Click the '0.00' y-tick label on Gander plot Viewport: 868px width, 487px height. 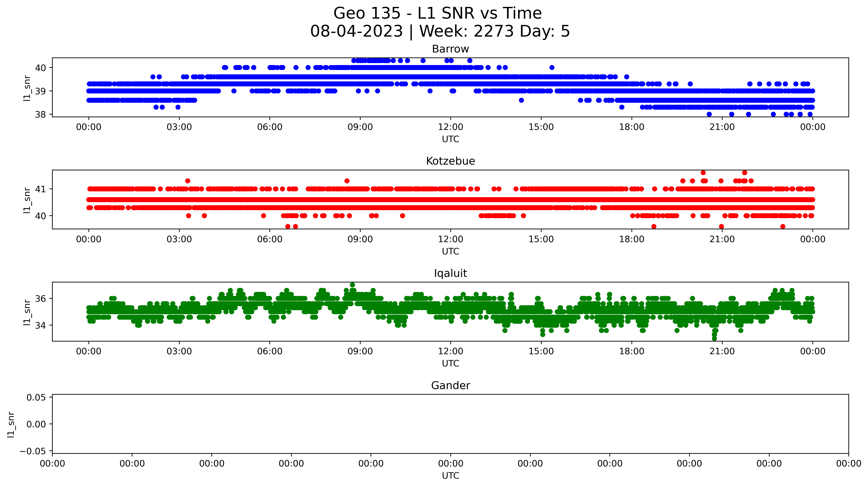pos(36,425)
